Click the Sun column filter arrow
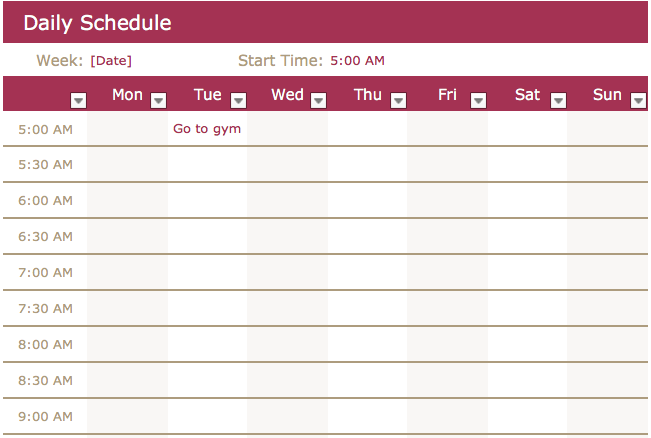The image size is (651, 438). (638, 100)
